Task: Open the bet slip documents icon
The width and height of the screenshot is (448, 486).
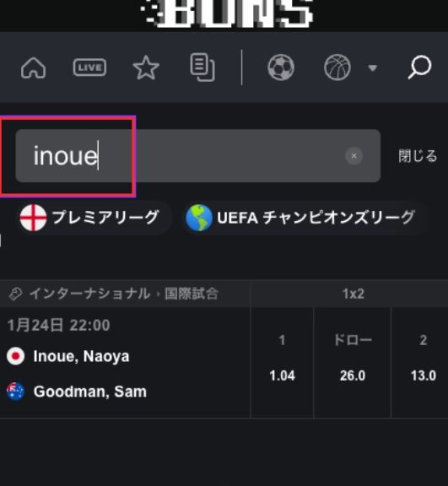Action: coord(202,67)
